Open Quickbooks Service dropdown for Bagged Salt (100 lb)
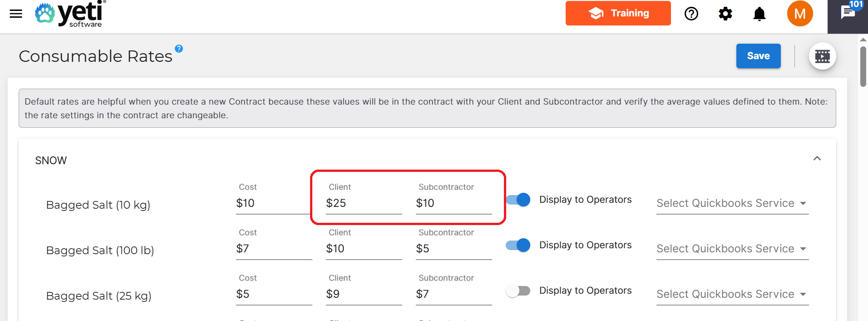Viewport: 868px width, 321px height. (732, 249)
